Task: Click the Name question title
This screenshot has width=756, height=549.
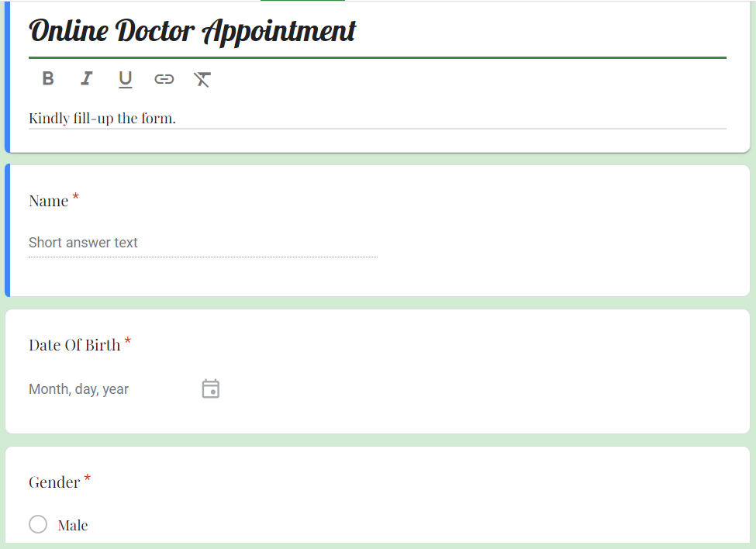Action: point(49,201)
